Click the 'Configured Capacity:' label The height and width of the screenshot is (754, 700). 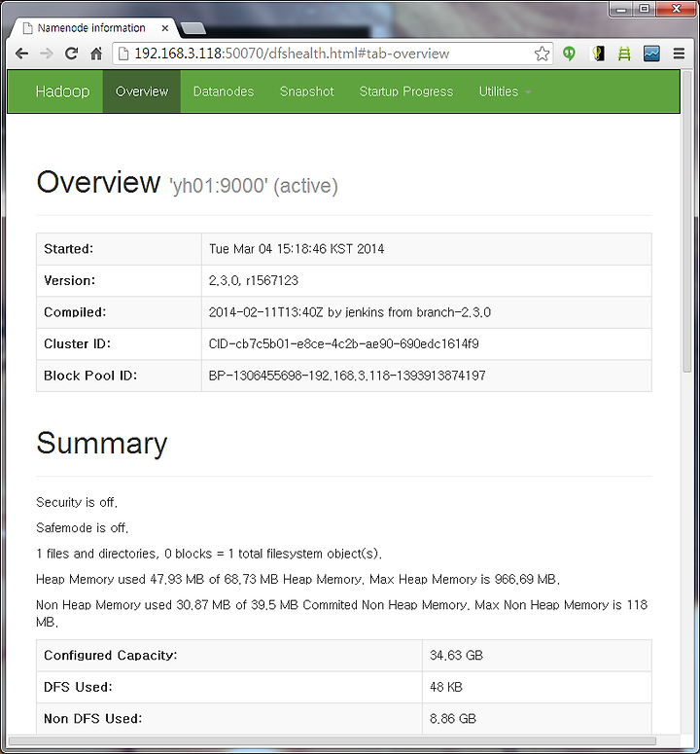[111, 656]
